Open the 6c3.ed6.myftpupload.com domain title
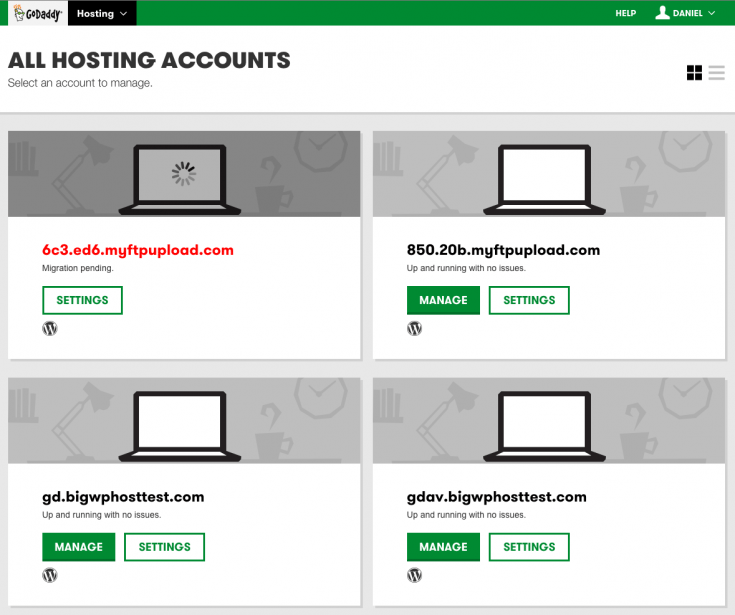The image size is (735, 615). (138, 250)
